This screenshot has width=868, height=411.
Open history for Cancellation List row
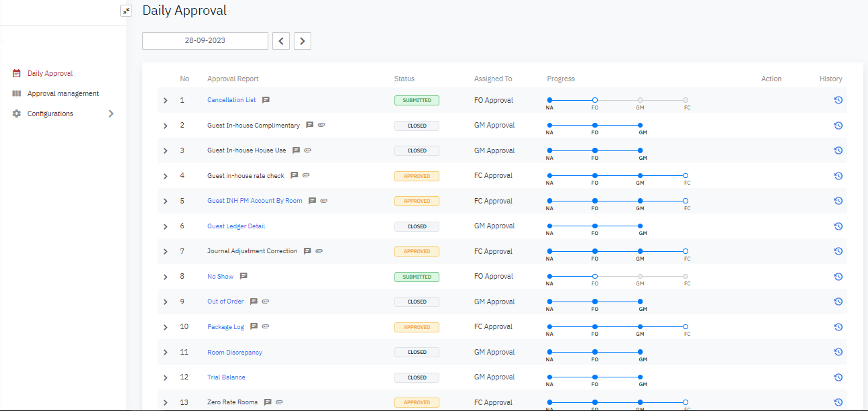(838, 100)
